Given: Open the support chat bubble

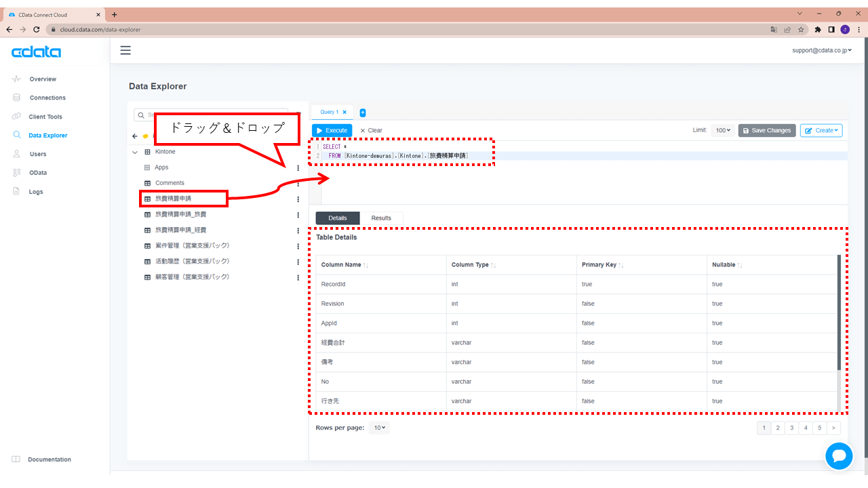Looking at the screenshot, I should (839, 455).
